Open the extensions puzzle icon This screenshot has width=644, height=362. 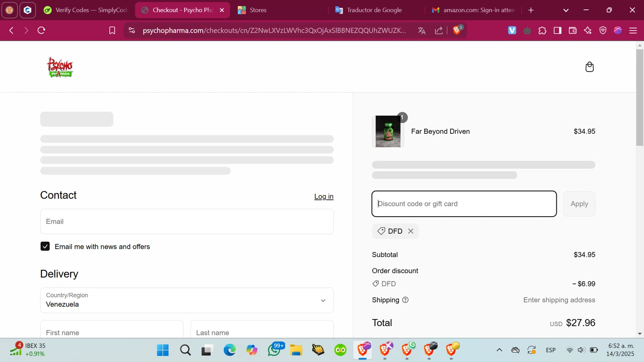(x=542, y=30)
